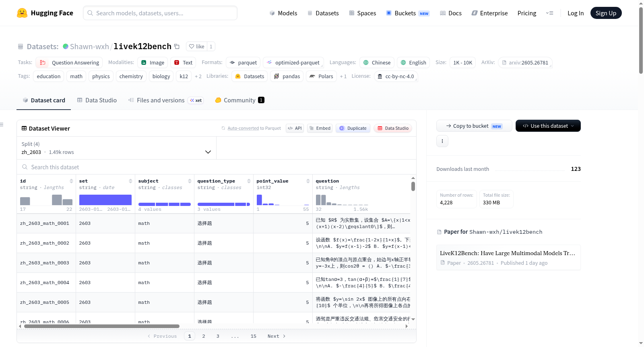Filter by English language tag
Image resolution: width=644 pixels, height=347 pixels.
pos(413,62)
